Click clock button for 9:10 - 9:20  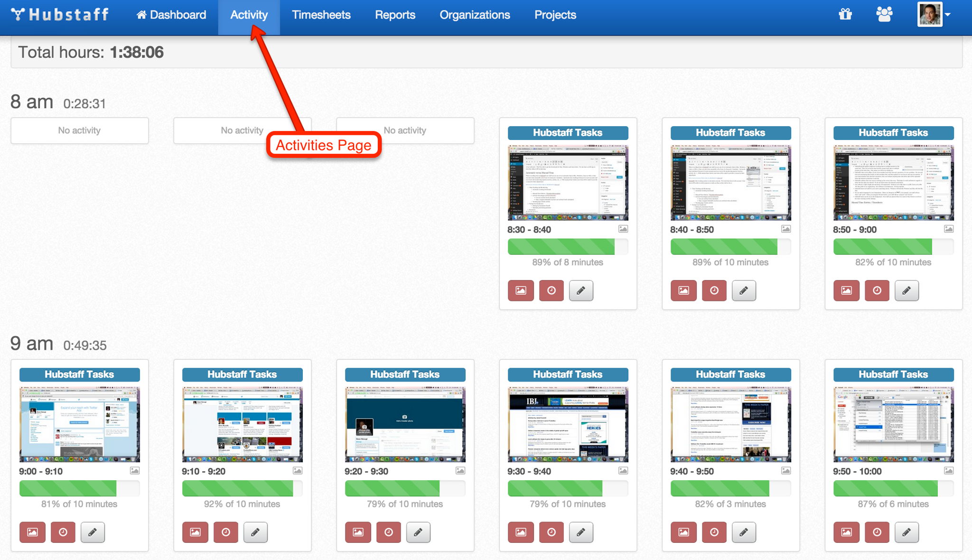(x=226, y=532)
